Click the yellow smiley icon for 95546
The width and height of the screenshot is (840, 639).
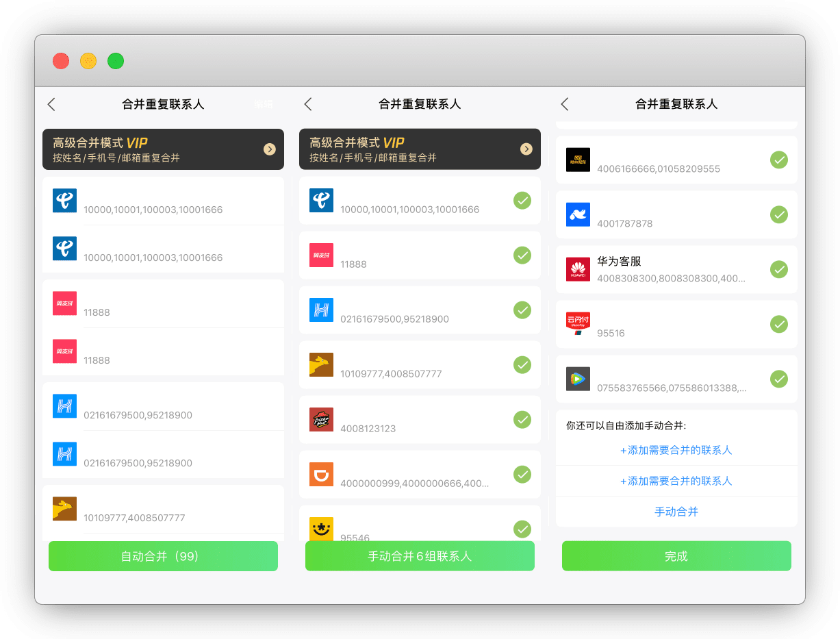pos(321,528)
